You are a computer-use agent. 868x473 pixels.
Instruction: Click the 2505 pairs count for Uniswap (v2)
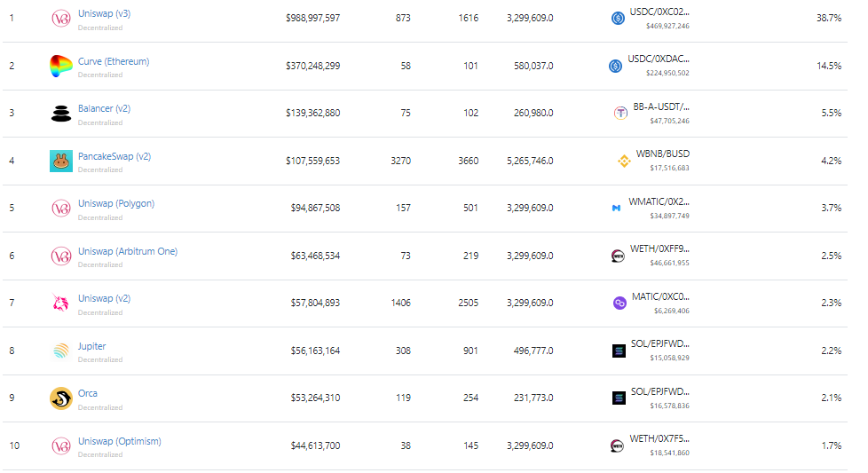click(x=469, y=304)
